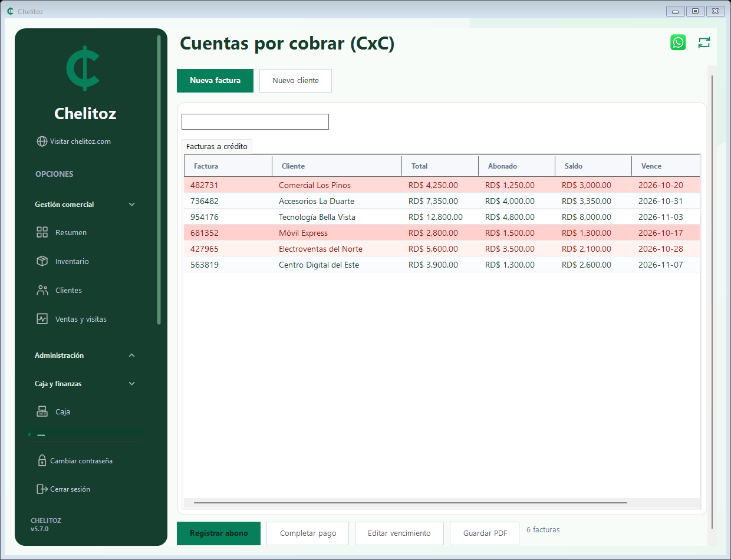Switch to Facturas a crédito tab
This screenshot has width=731, height=560.
coord(217,146)
